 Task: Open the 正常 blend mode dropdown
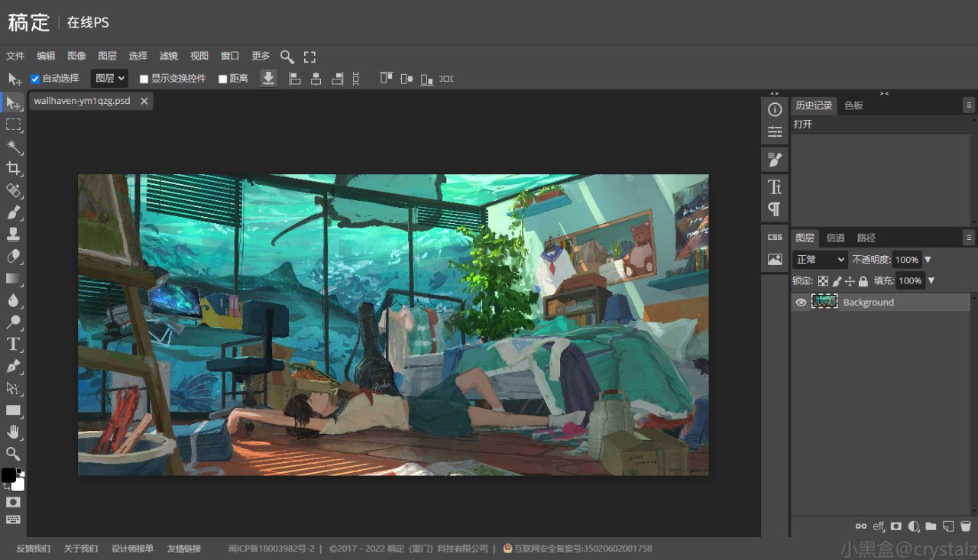pos(820,260)
